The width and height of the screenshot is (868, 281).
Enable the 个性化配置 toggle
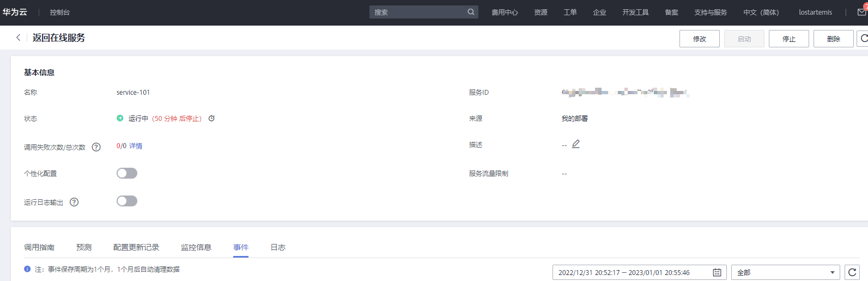pos(127,173)
